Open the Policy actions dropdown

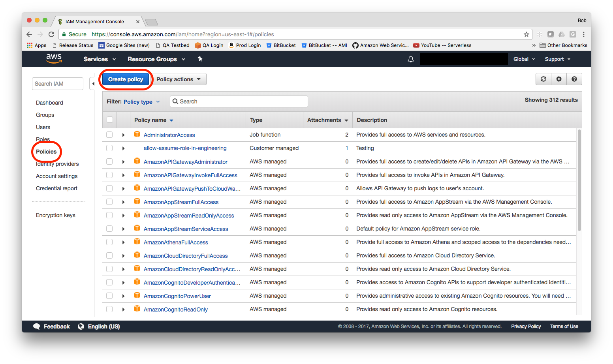click(x=179, y=79)
